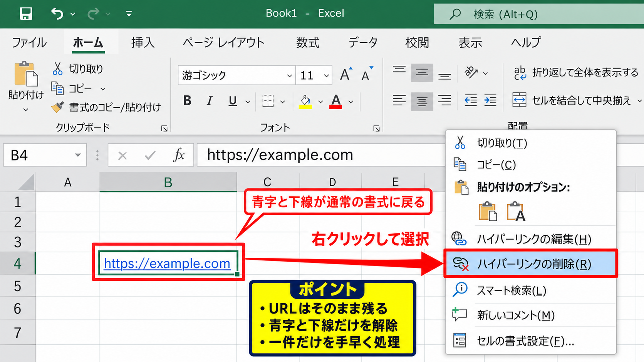The height and width of the screenshot is (362, 644).
Task: Click the Keep Text Only paste option icon
Action: pos(516,212)
